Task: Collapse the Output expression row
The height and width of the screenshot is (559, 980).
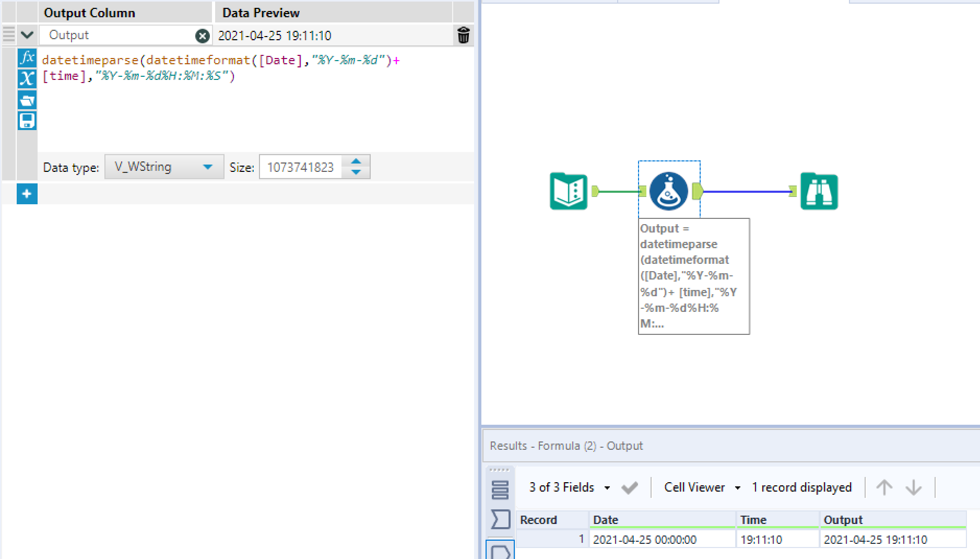Action: (27, 35)
